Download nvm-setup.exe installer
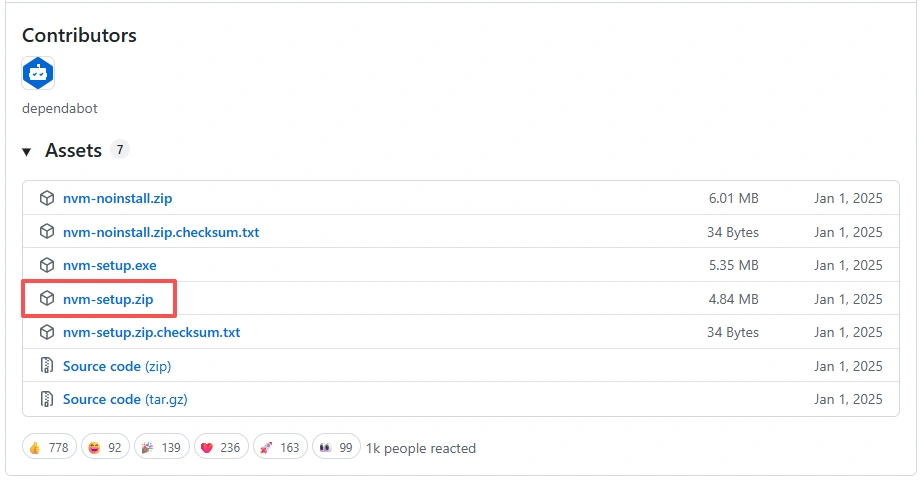 pyautogui.click(x=110, y=265)
